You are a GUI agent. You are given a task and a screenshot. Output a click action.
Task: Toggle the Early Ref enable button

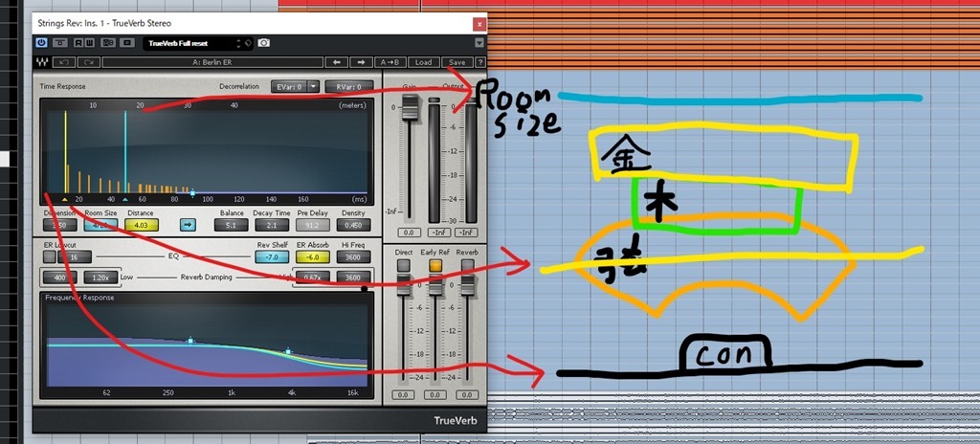[435, 264]
